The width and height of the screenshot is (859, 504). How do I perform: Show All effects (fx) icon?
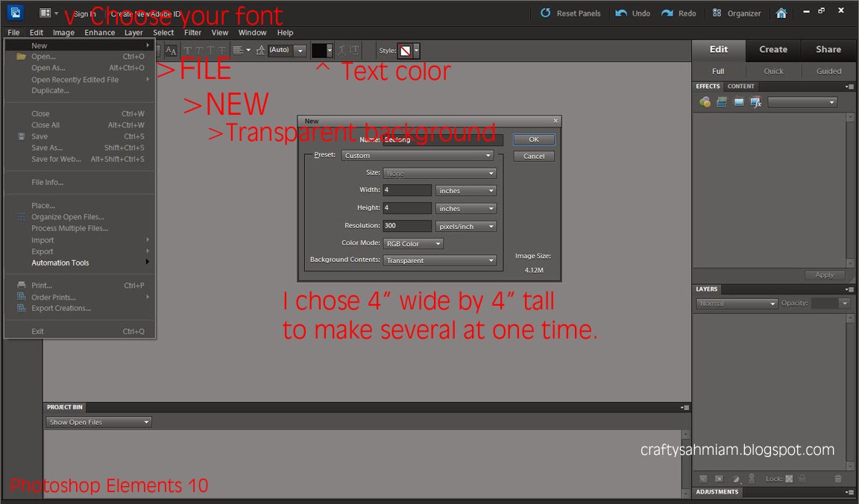(x=756, y=102)
